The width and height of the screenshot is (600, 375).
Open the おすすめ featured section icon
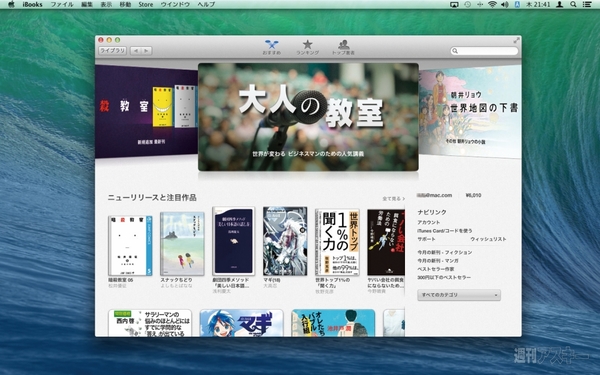271,47
